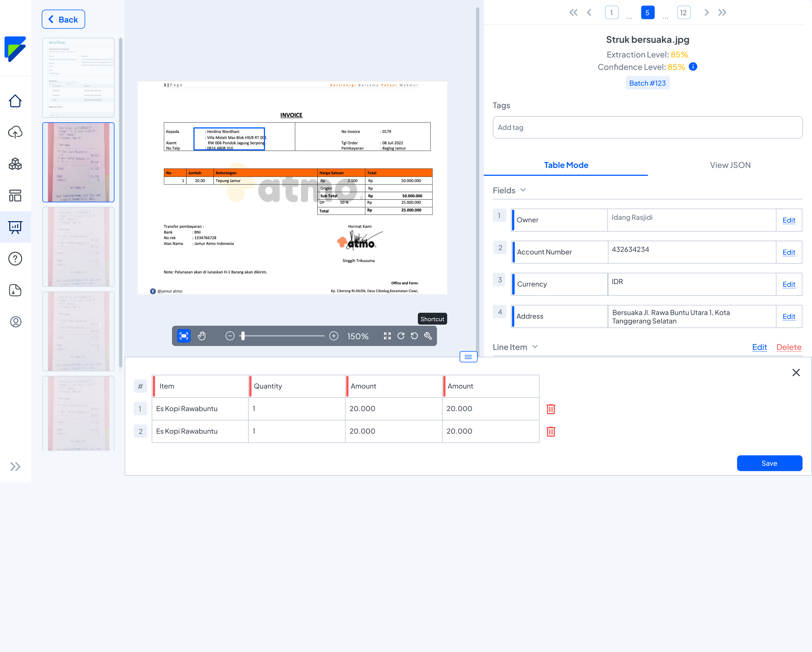Click the zoom out minus icon

click(230, 336)
